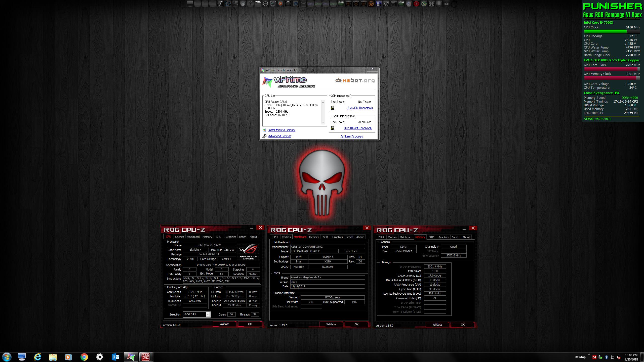The height and width of the screenshot is (362, 644).
Task: Click the GPU Core Clock red bar in gadget
Action: [x=612, y=69]
